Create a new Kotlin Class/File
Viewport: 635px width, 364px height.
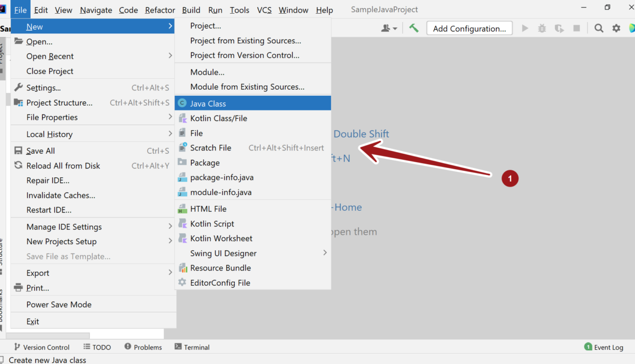219,118
